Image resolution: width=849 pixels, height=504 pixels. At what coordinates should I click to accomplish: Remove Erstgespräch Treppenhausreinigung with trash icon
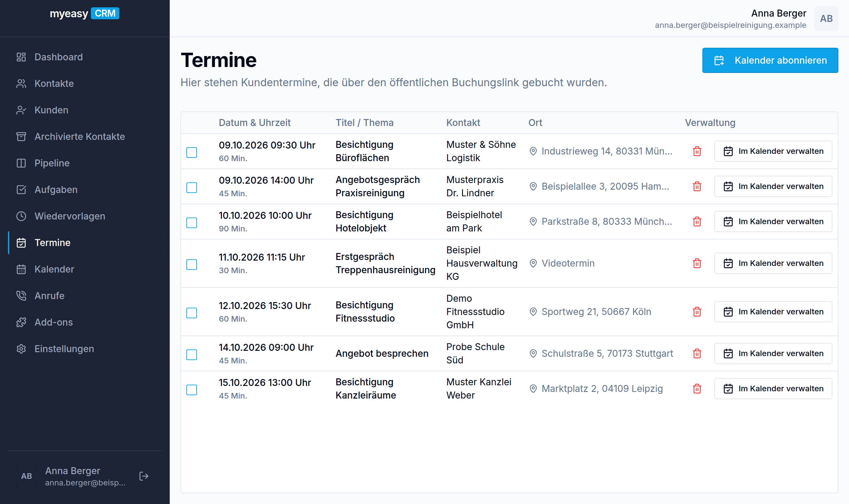697,263
